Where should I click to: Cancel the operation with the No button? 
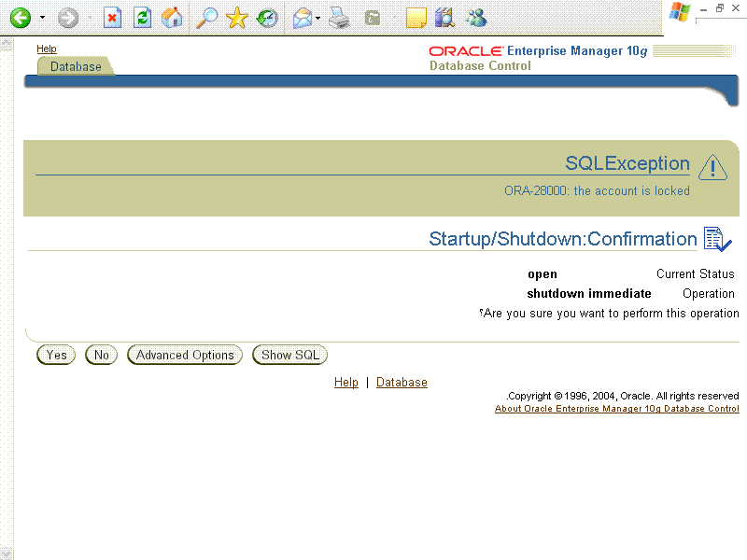point(101,356)
